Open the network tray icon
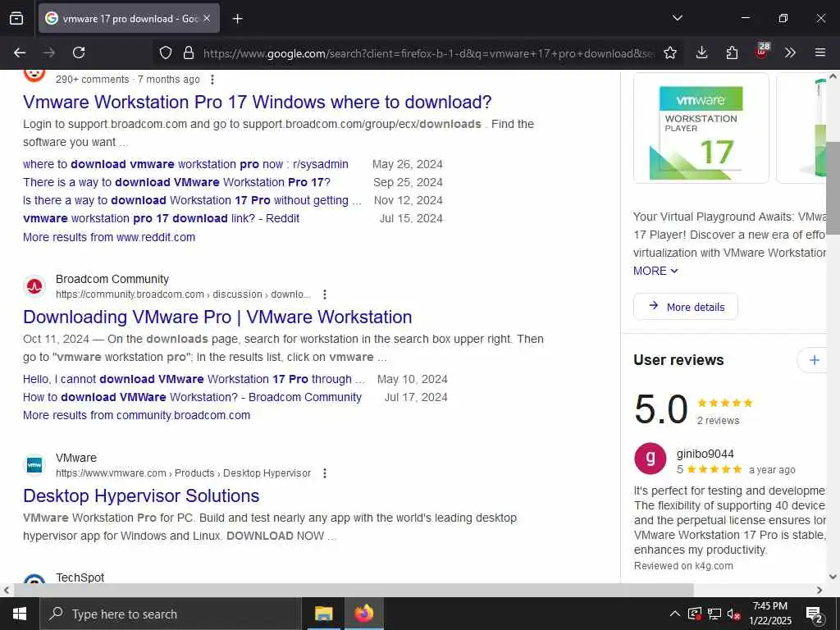840x630 pixels. click(714, 614)
